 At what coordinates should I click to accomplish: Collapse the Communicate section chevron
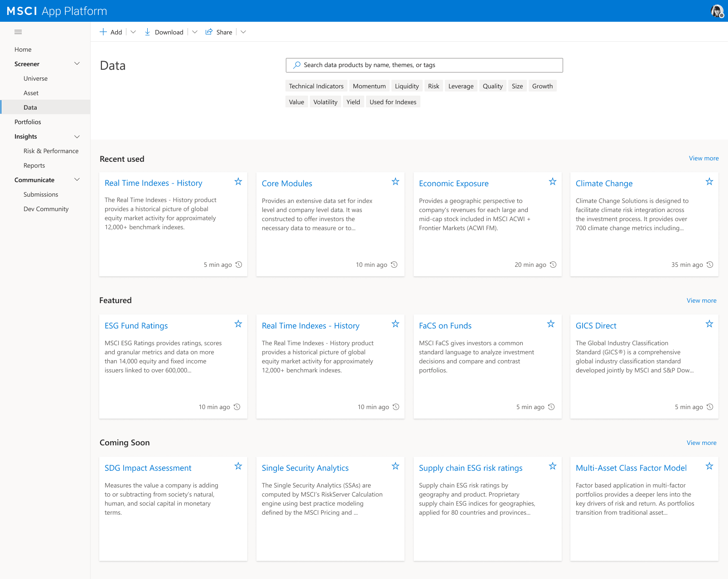tap(77, 180)
